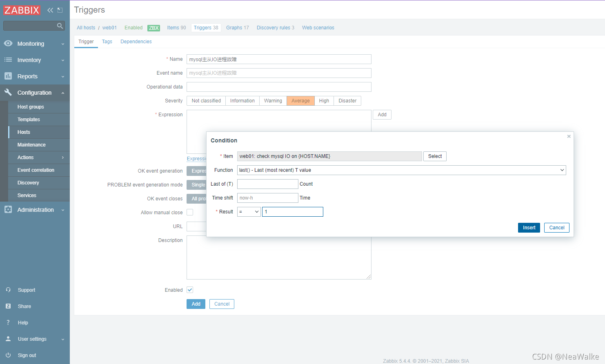The width and height of the screenshot is (605, 364).
Task: Select Not classified severity
Action: [206, 101]
